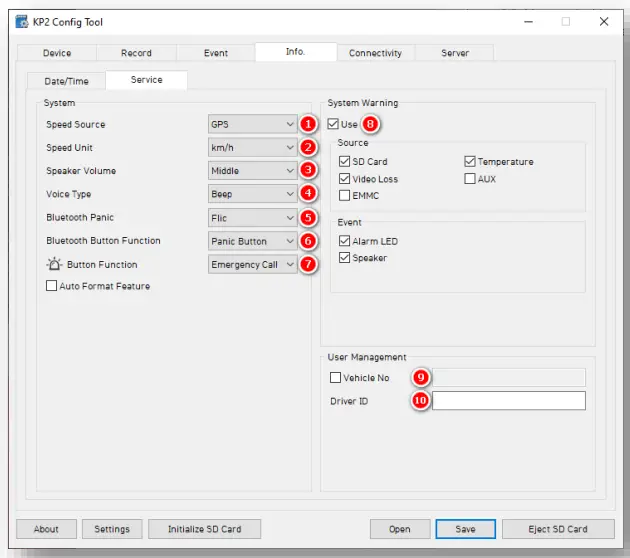The width and height of the screenshot is (630, 558).
Task: Select the Info. tab
Action: (296, 52)
